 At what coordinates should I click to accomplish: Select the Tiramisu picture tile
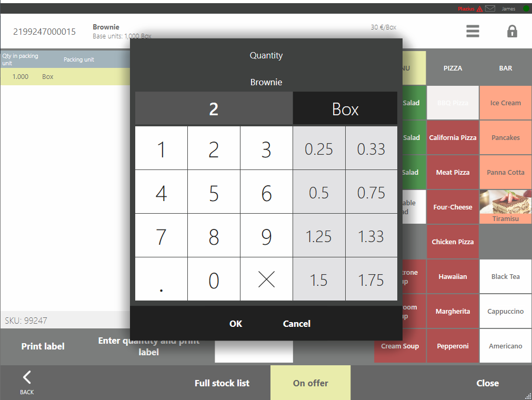click(505, 207)
